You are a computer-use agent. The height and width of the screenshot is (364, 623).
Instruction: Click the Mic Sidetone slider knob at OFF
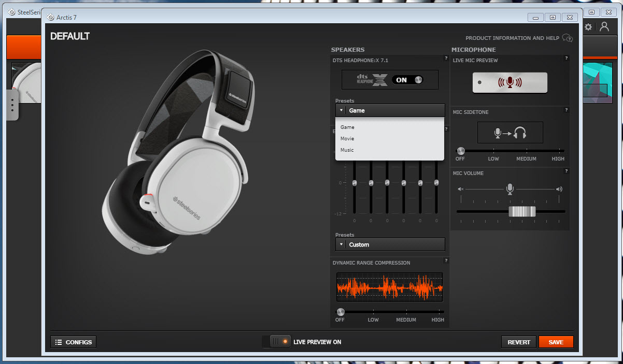click(x=460, y=151)
